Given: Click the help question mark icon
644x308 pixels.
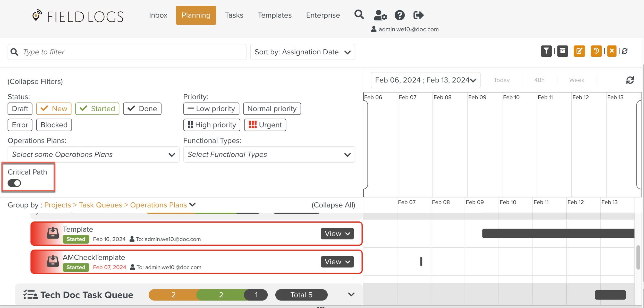Looking at the screenshot, I should coord(399,15).
